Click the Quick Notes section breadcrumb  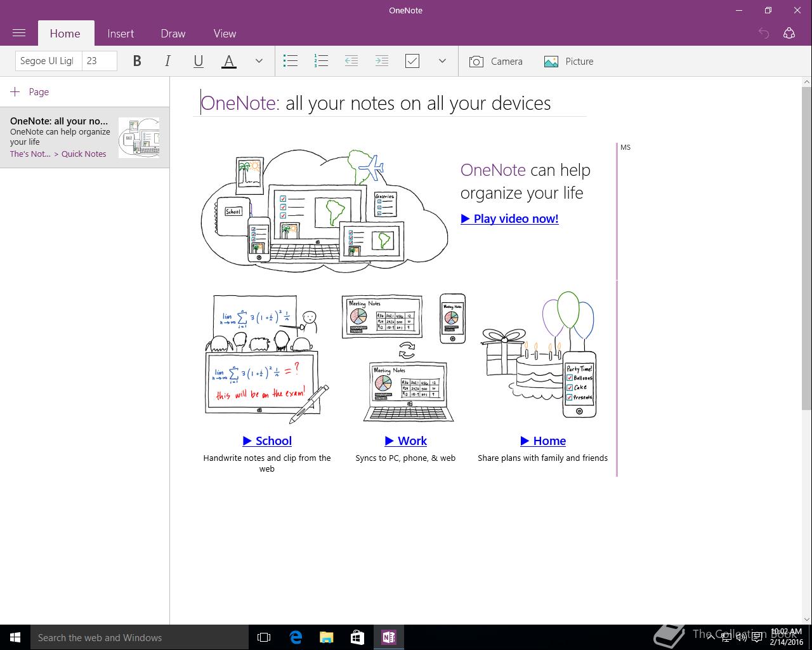[x=84, y=154]
